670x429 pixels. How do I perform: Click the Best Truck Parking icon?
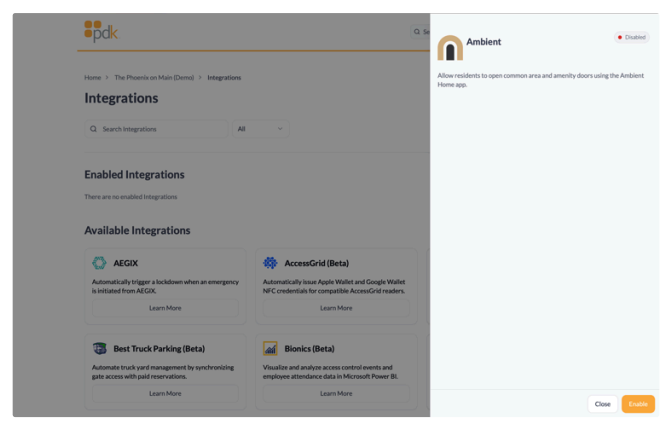coord(100,348)
